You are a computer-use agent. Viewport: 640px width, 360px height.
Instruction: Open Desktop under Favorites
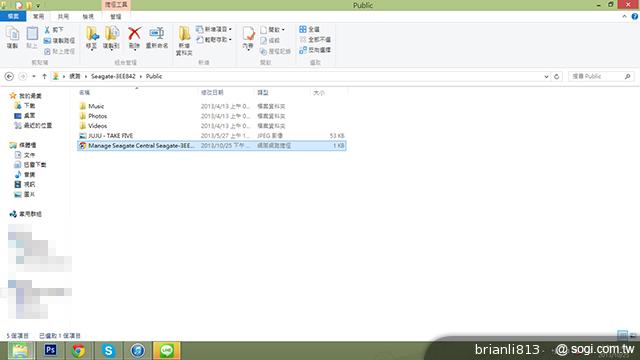[24, 116]
